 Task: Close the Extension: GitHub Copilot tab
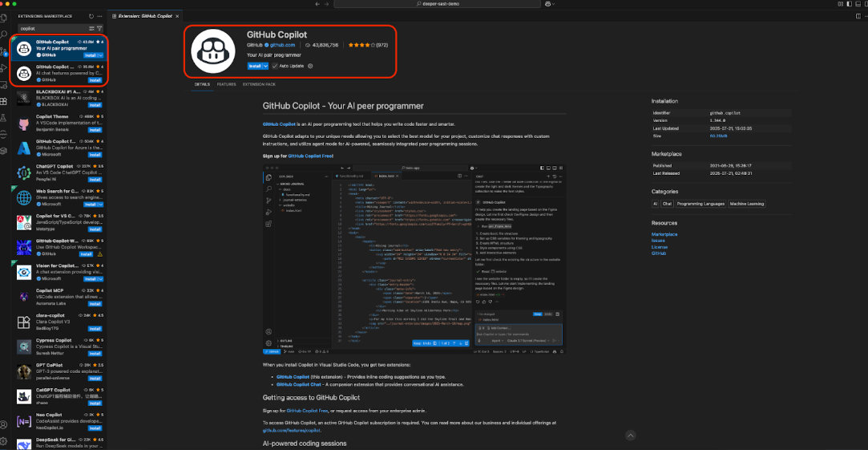point(177,16)
